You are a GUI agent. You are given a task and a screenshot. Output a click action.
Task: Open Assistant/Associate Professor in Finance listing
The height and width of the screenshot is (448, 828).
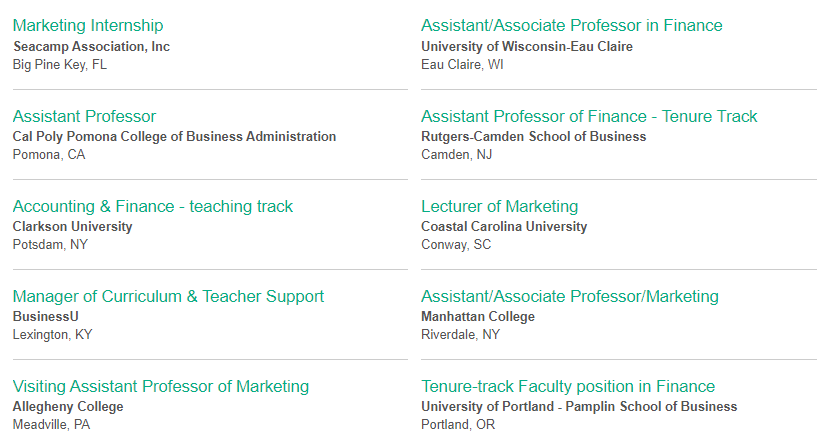(571, 25)
